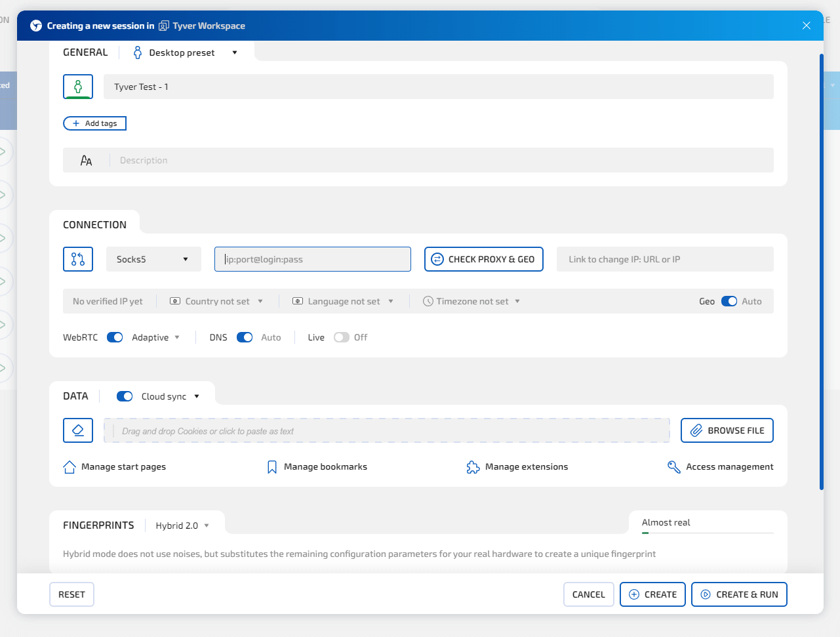Click the session name field Tyver Test - 1
The image size is (840, 637).
point(439,87)
